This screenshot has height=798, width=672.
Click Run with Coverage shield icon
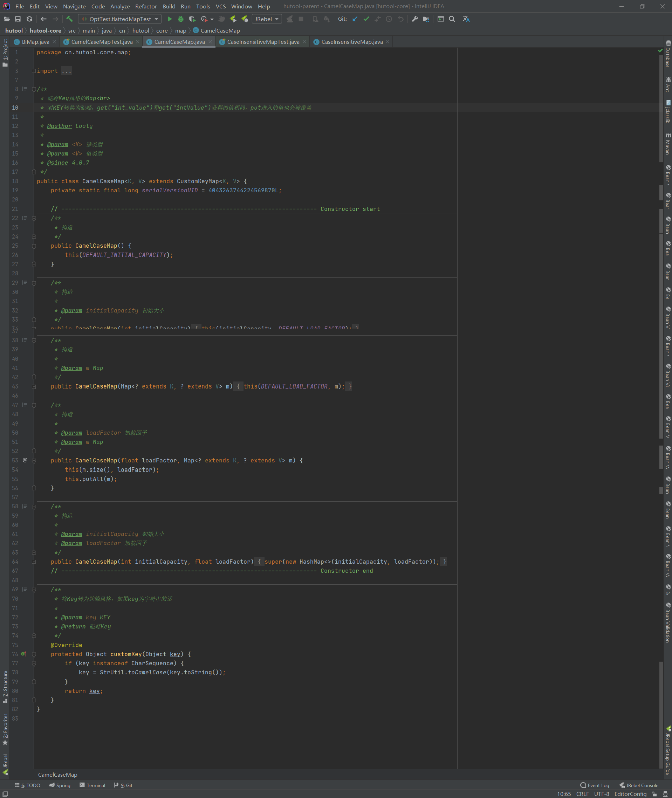pos(192,19)
